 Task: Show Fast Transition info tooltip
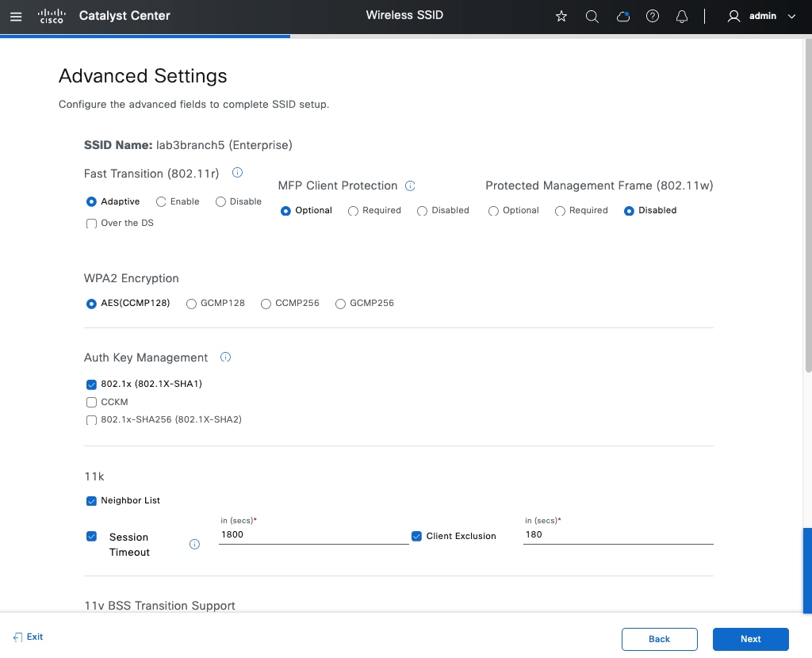coord(237,172)
